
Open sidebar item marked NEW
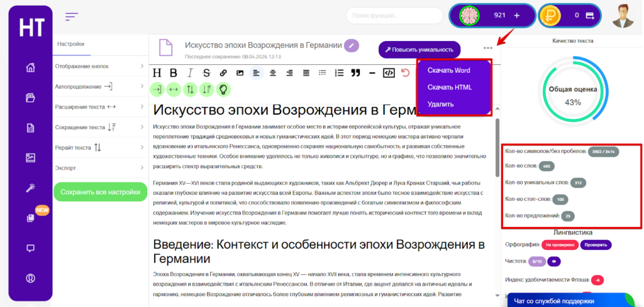[30, 219]
